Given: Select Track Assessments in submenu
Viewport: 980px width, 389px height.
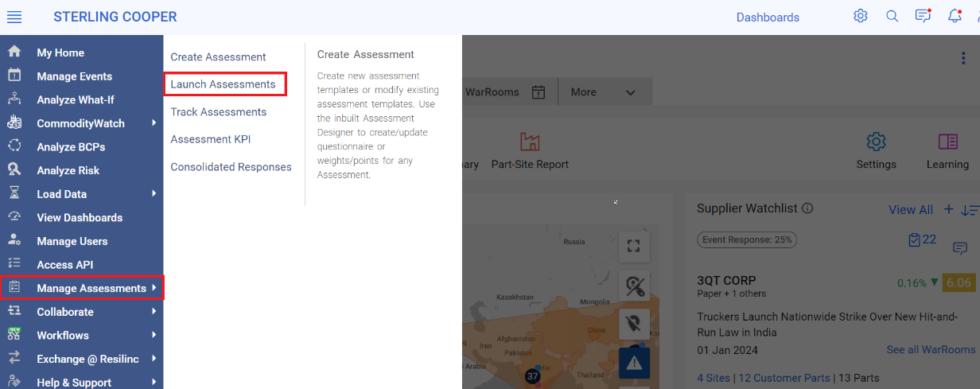Looking at the screenshot, I should (219, 111).
